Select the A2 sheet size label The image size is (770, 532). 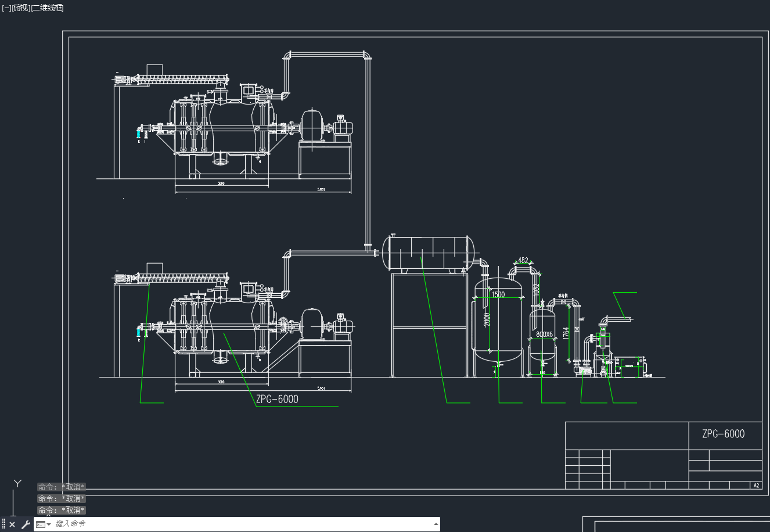coord(756,486)
